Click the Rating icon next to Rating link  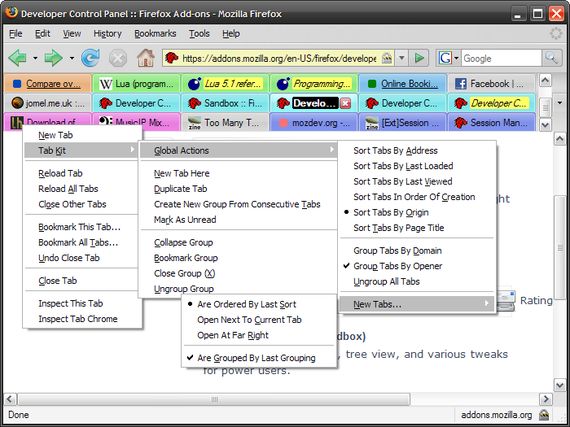click(x=506, y=301)
